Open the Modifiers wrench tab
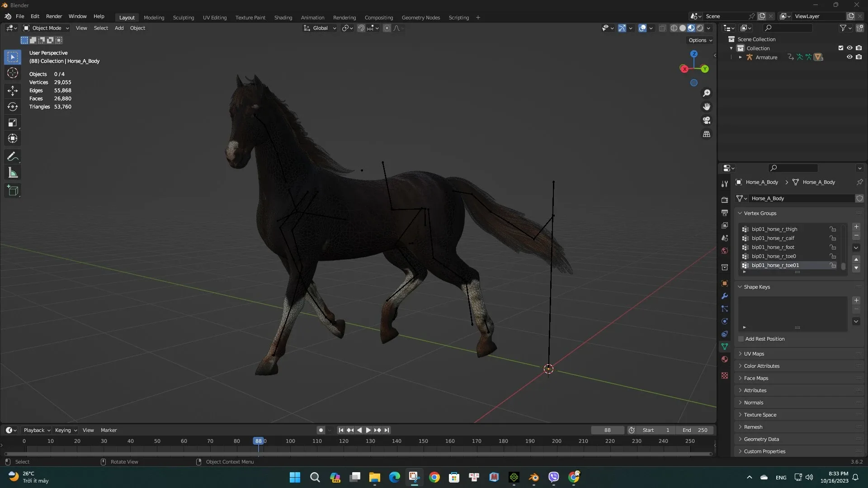The height and width of the screenshot is (488, 868). point(725,296)
